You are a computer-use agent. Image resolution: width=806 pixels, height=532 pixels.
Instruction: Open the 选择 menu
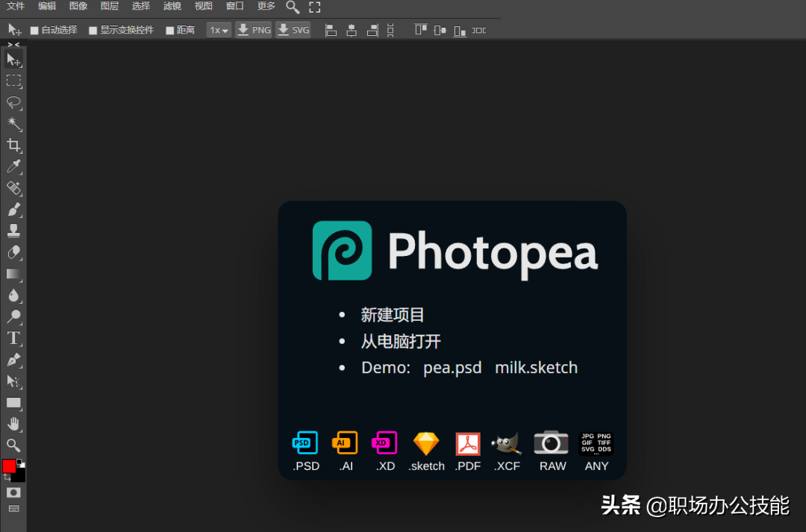click(141, 6)
